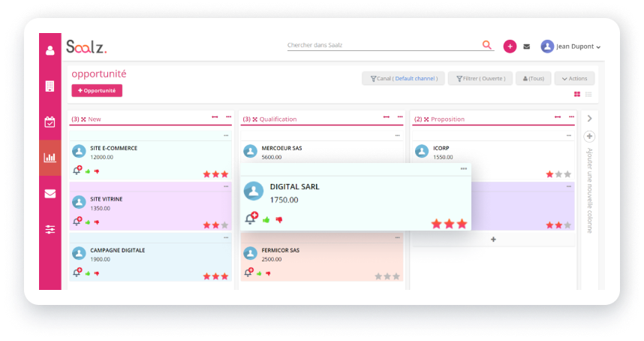Screen dimensions: 644x341
Task: Click FERMICOR SAS contact avatar
Action: 250,253
